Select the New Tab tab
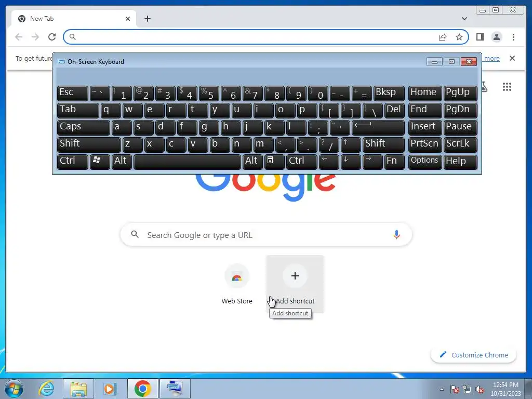This screenshot has width=532, height=399. tap(74, 19)
